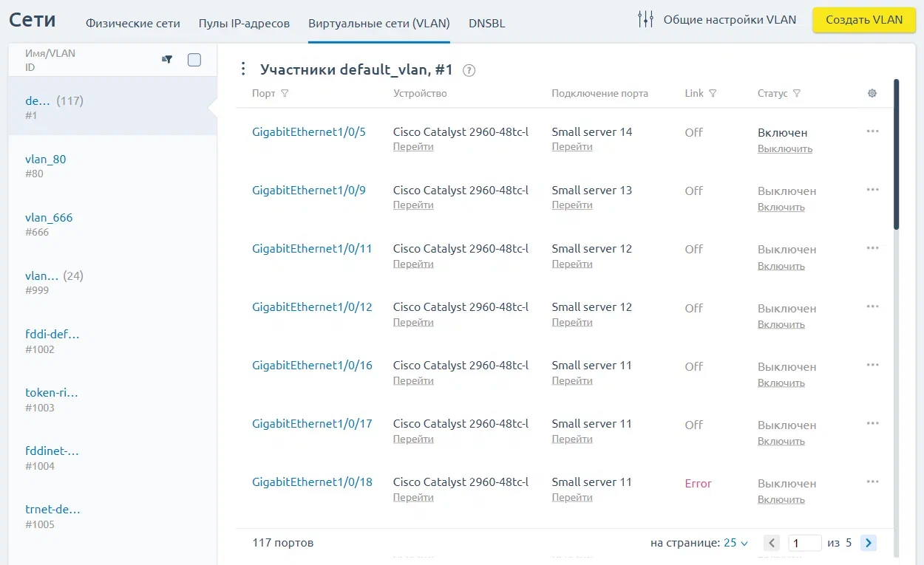Select vlan_666 in the VLAN sidebar
924x565 pixels.
tap(49, 217)
